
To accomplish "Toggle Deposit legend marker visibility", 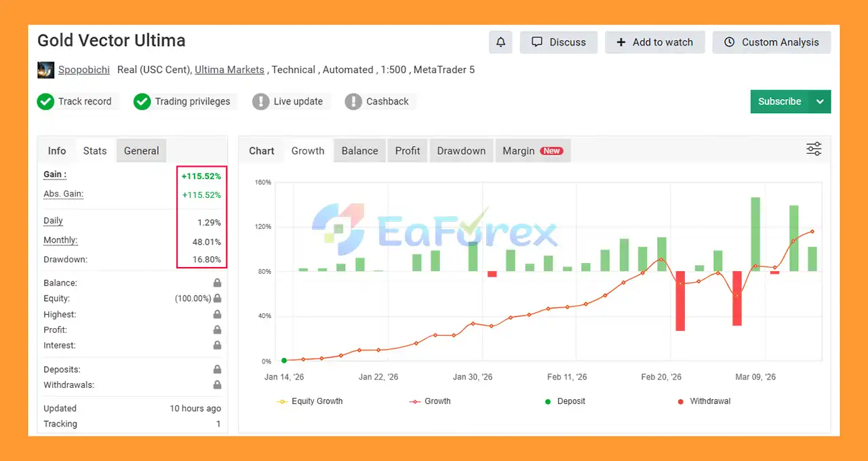I will 548,401.
